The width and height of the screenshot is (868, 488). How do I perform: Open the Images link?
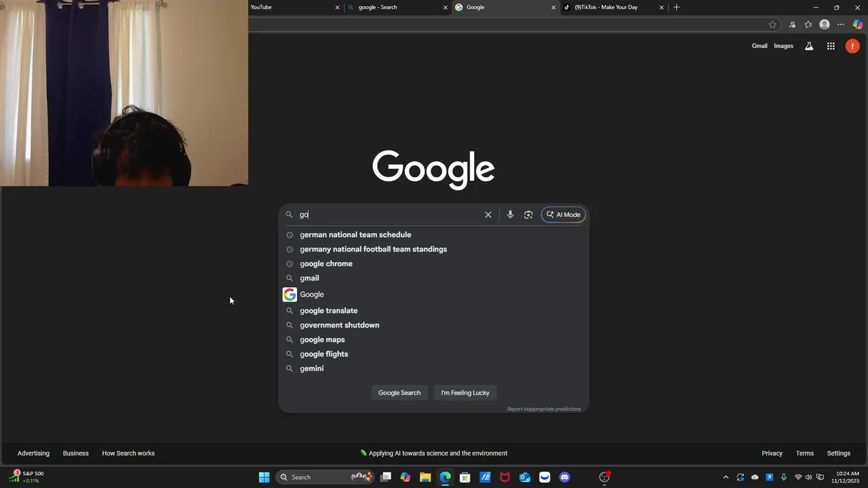(783, 46)
